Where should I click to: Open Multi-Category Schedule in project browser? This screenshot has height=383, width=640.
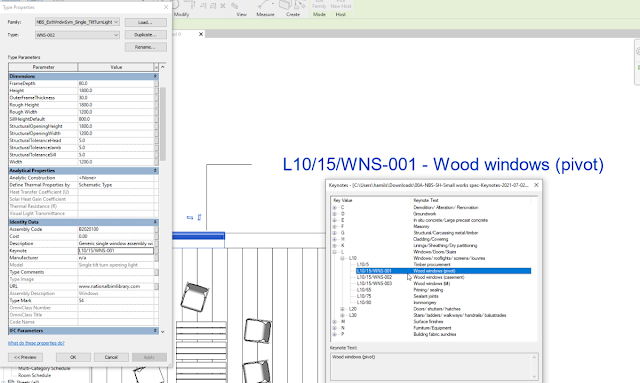point(44,368)
